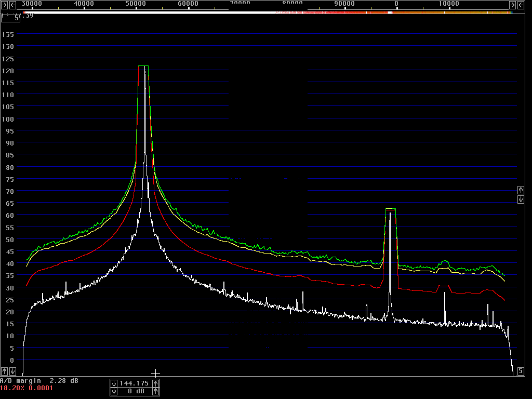Lower the 0 dB gain with its down arrow

[x=114, y=392]
